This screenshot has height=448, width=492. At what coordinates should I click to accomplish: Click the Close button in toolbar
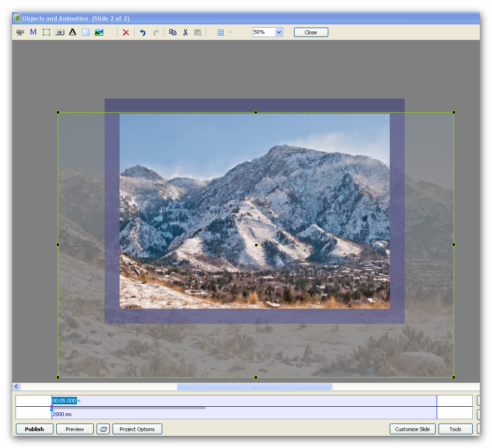click(x=310, y=32)
